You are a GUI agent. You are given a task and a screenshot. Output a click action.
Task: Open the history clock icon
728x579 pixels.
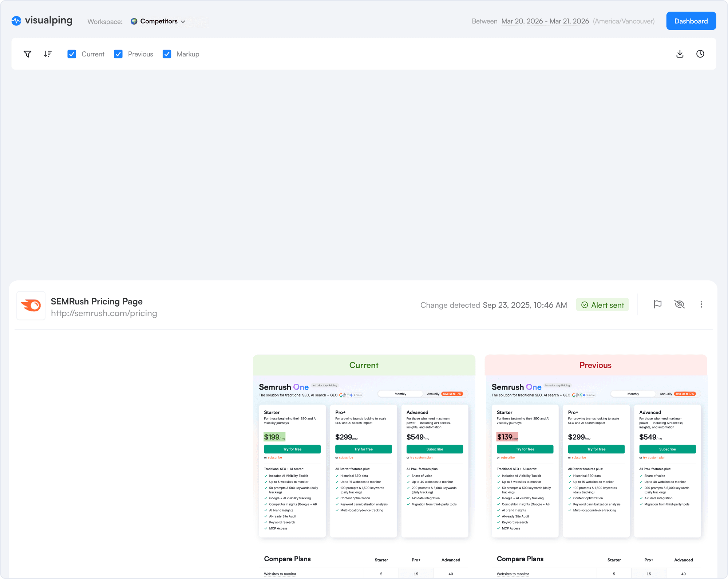tap(700, 54)
